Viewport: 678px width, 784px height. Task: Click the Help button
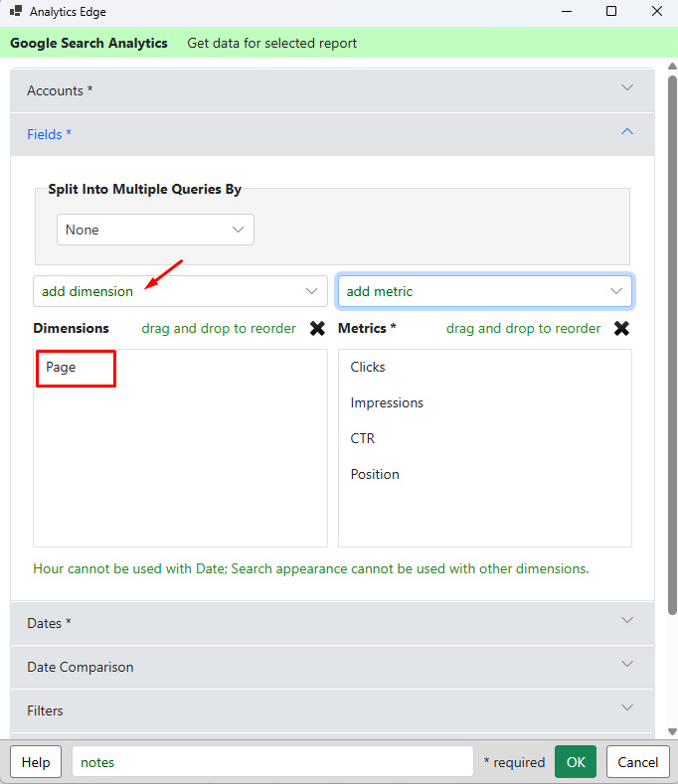click(x=36, y=762)
